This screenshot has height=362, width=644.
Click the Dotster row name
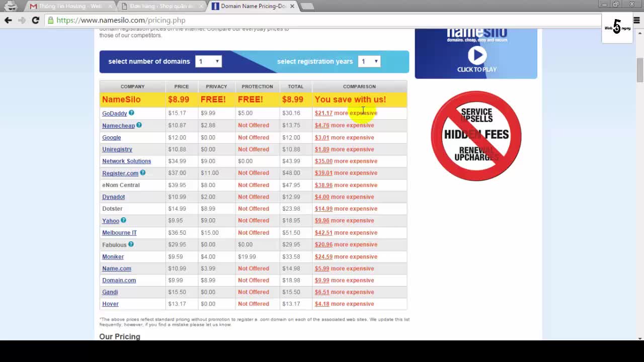tap(112, 209)
